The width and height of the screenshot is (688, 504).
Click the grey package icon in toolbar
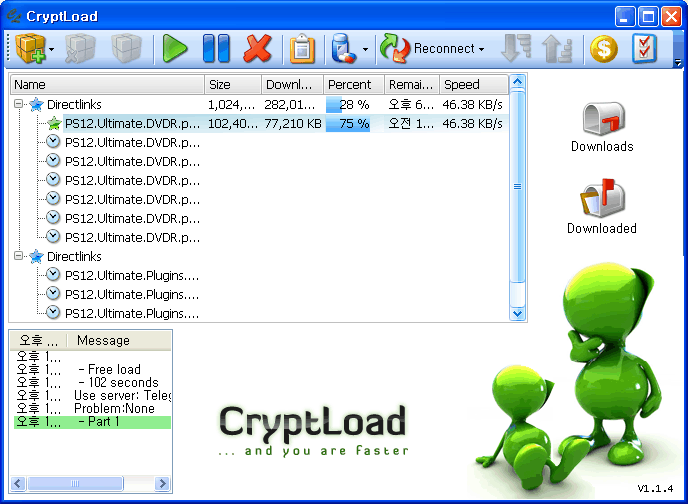(x=126, y=48)
